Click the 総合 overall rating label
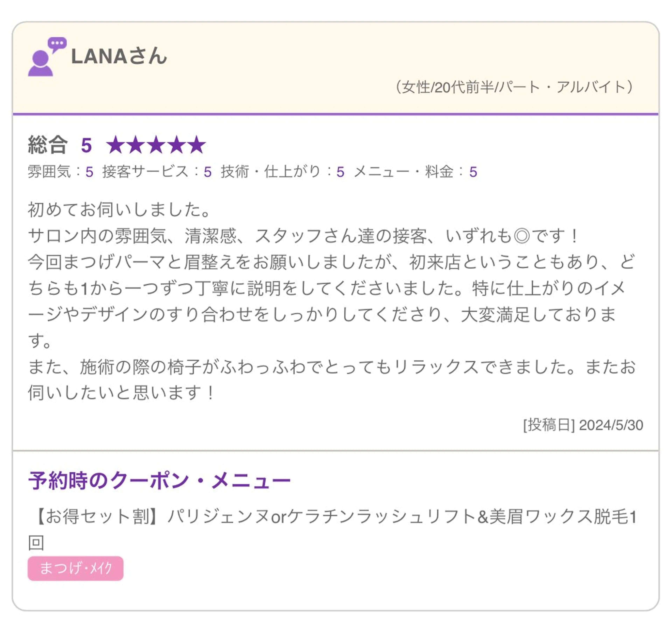The image size is (672, 629). [x=48, y=145]
